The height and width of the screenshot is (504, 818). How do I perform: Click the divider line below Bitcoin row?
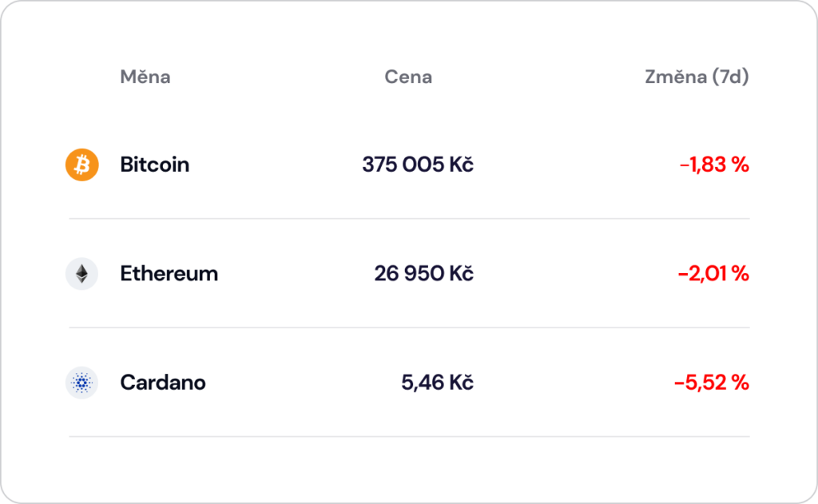[409, 219]
